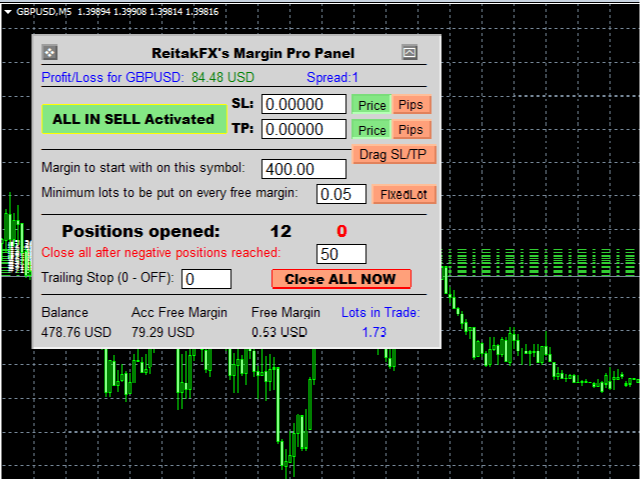Click Acc Free Margin value 79.29 USD
The width and height of the screenshot is (640, 480).
point(163,332)
